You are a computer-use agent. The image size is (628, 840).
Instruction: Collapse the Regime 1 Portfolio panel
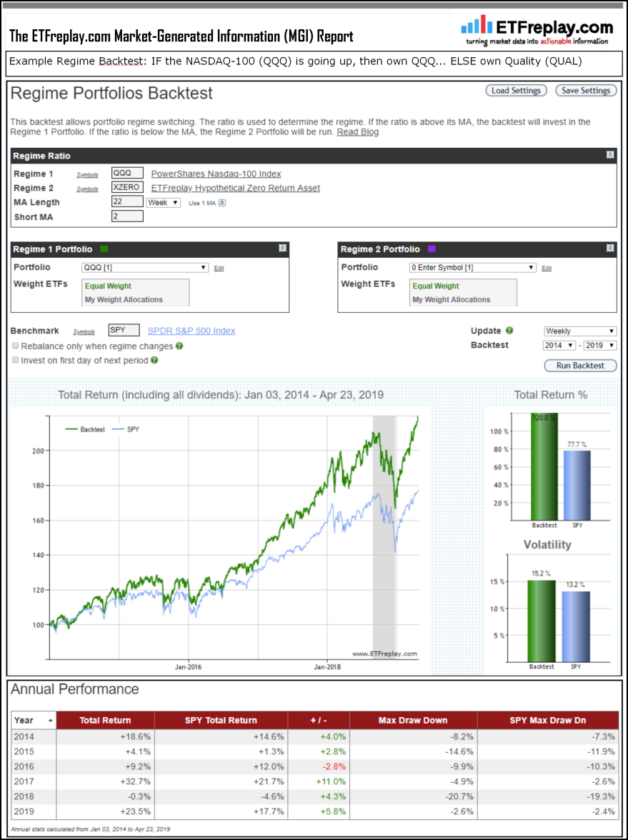282,249
